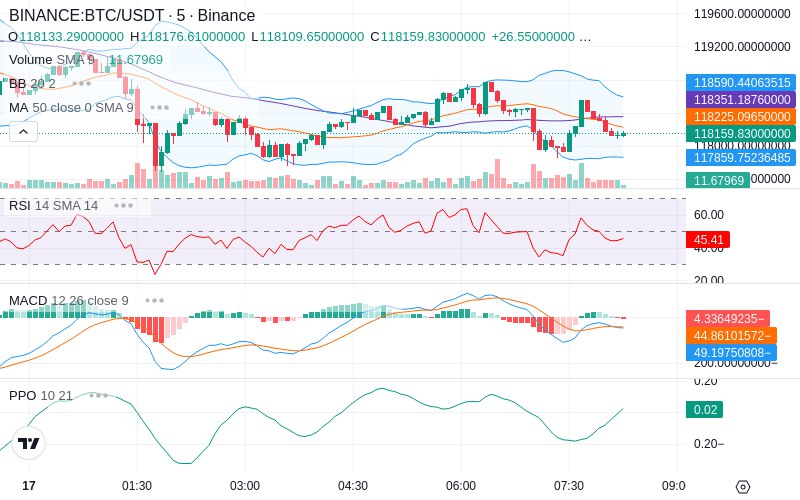Click the 03:00 time axis label
Viewport: 800px width, 500px height.
coord(245,486)
